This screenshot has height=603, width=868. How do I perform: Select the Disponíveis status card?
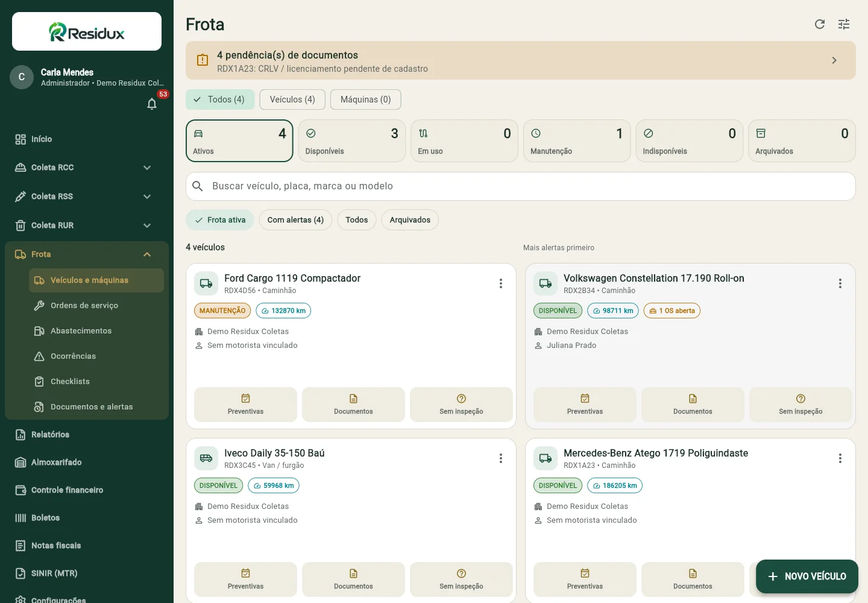[352, 140]
